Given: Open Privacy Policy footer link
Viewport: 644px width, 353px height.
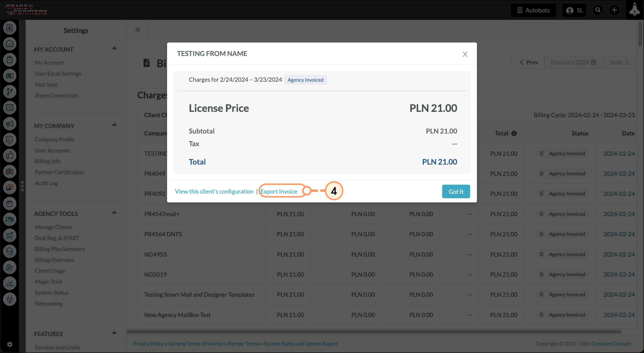Looking at the screenshot, I should coord(148,344).
